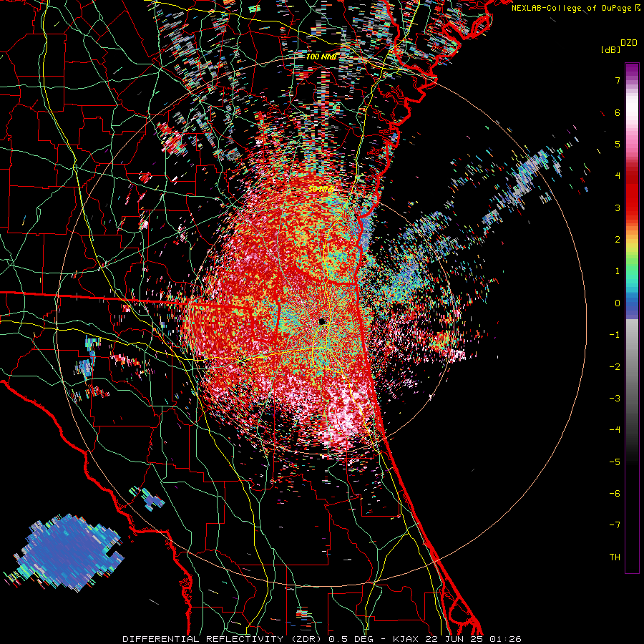This screenshot has height=644, width=644.
Task: Click the 100 NMI range ring label
Action: [321, 57]
